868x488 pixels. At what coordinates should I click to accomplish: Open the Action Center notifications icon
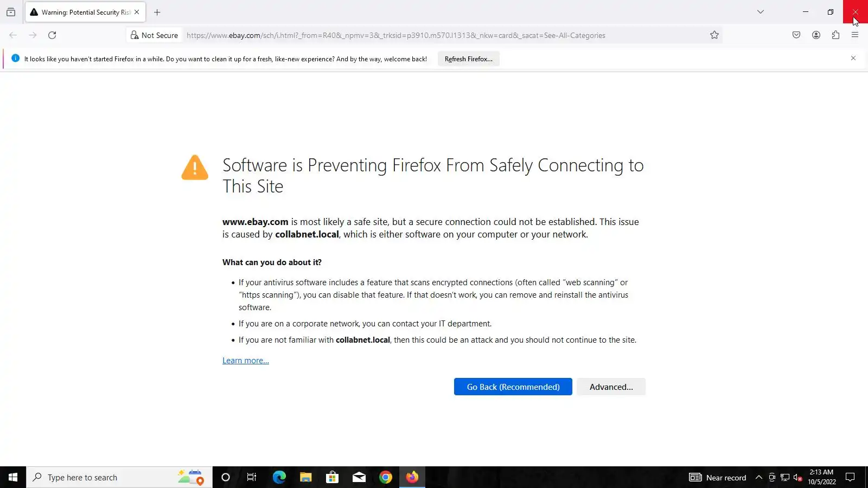pos(851,477)
